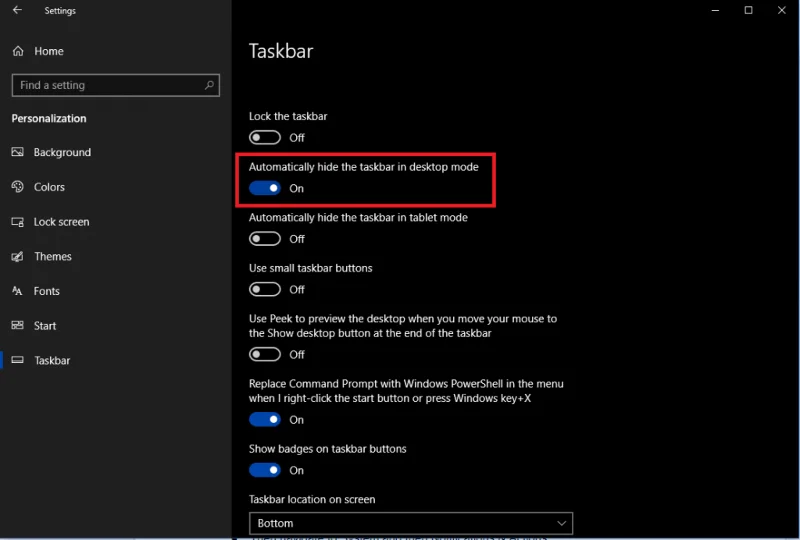800x540 pixels.
Task: Toggle Lock the taskbar switch
Action: pyautogui.click(x=265, y=137)
